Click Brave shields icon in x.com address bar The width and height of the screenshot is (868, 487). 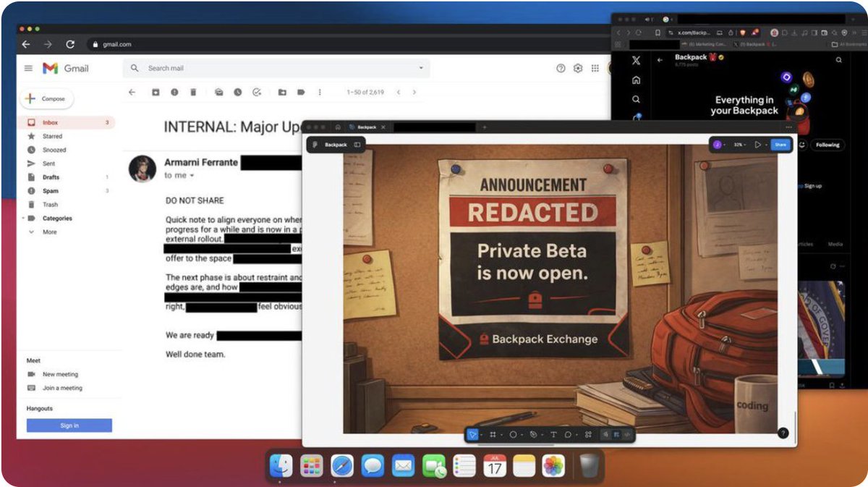(x=744, y=33)
